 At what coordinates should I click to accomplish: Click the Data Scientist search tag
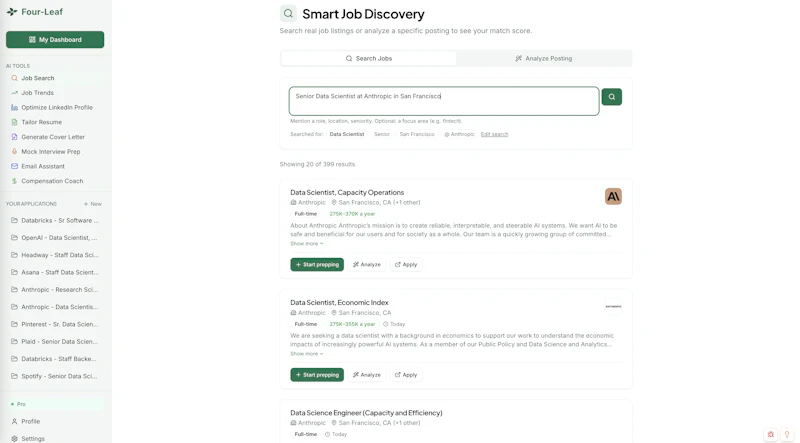click(347, 134)
